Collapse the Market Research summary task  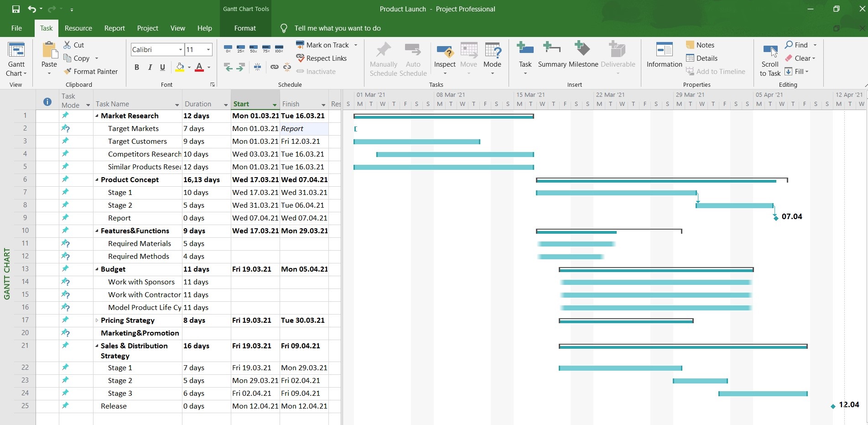click(x=96, y=115)
